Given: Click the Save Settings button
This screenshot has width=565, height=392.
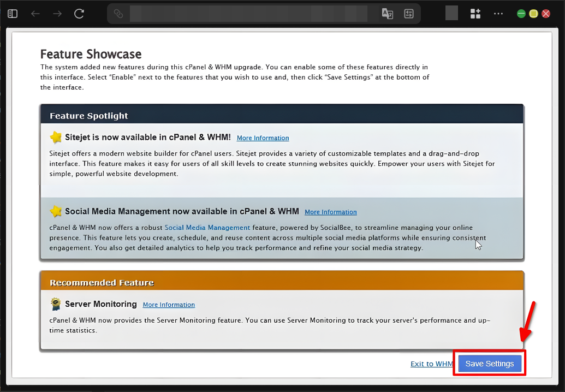Looking at the screenshot, I should tap(489, 363).
